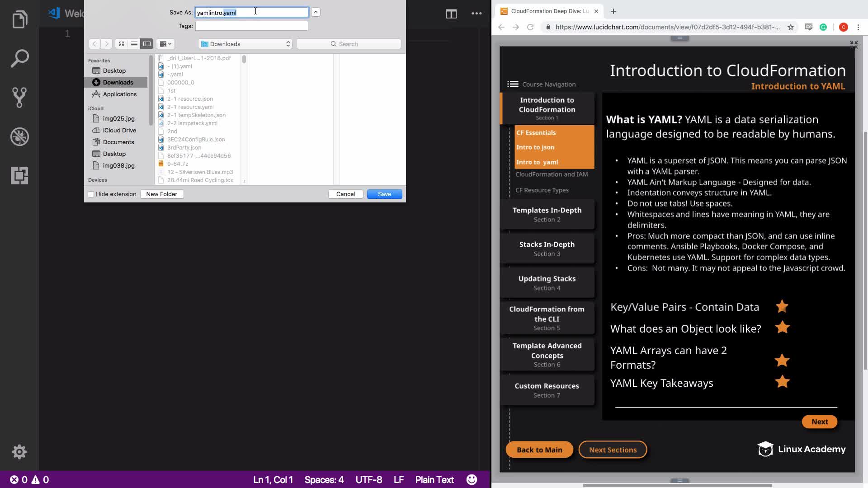Select Intro to json navigation item
The height and width of the screenshot is (488, 868).
tap(535, 147)
